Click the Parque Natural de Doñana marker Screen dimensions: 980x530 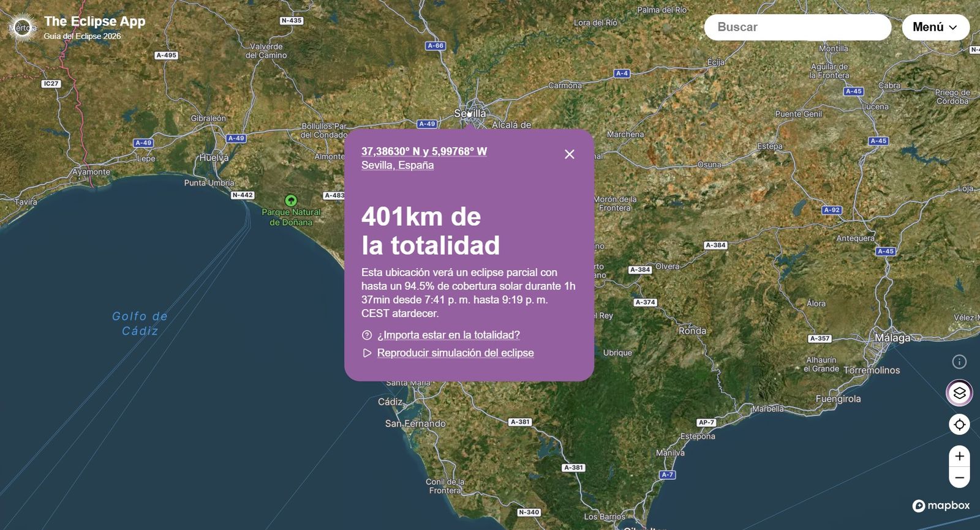(291, 200)
